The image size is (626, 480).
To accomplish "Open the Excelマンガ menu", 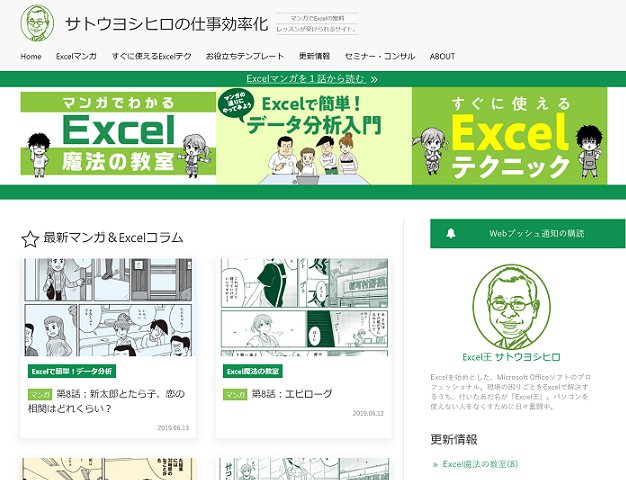I will pos(76,56).
